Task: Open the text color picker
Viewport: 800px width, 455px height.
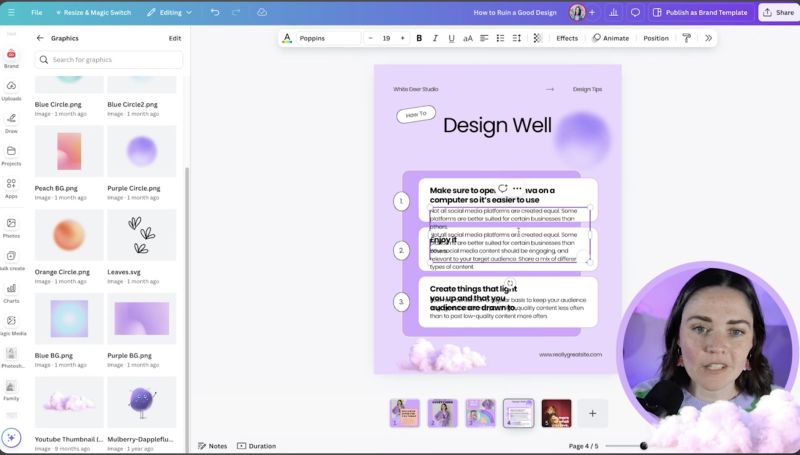Action: (x=287, y=38)
